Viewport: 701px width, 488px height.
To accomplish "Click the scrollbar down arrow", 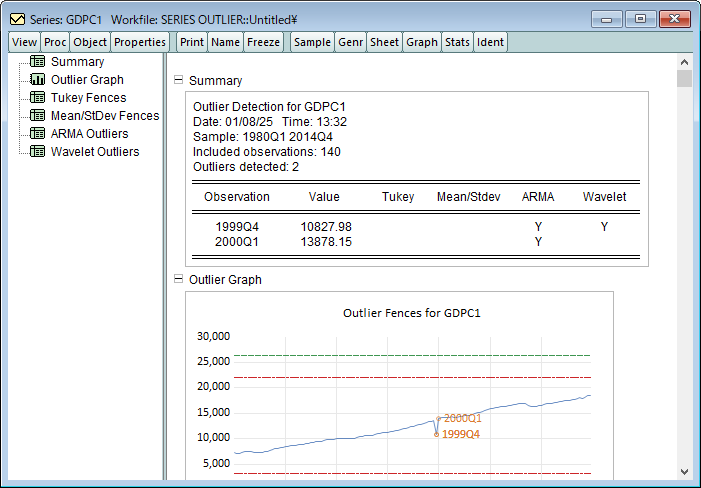I will pos(684,472).
